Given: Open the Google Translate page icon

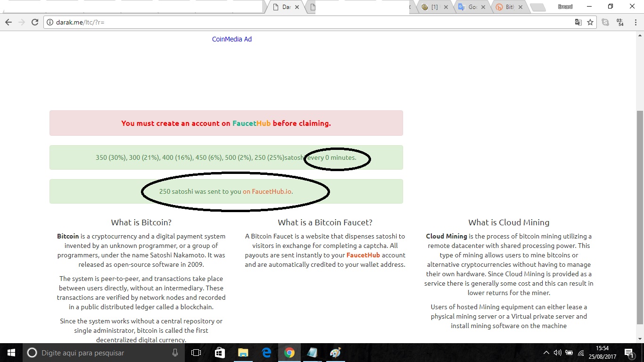Looking at the screenshot, I should tap(578, 22).
